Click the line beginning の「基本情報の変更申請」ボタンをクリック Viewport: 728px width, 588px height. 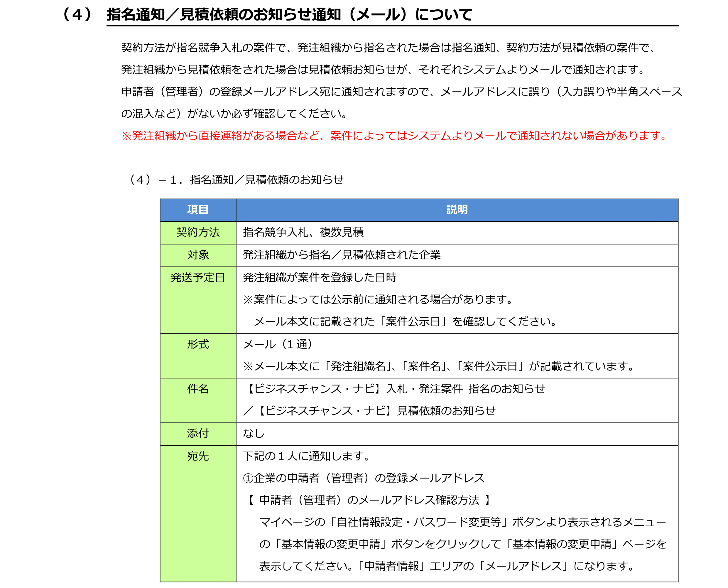point(463,545)
